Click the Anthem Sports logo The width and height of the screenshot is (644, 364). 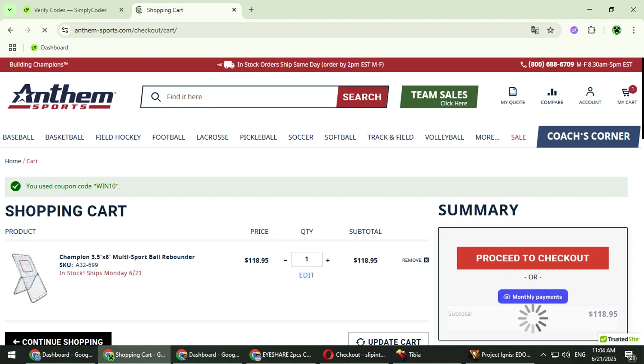[x=62, y=97]
